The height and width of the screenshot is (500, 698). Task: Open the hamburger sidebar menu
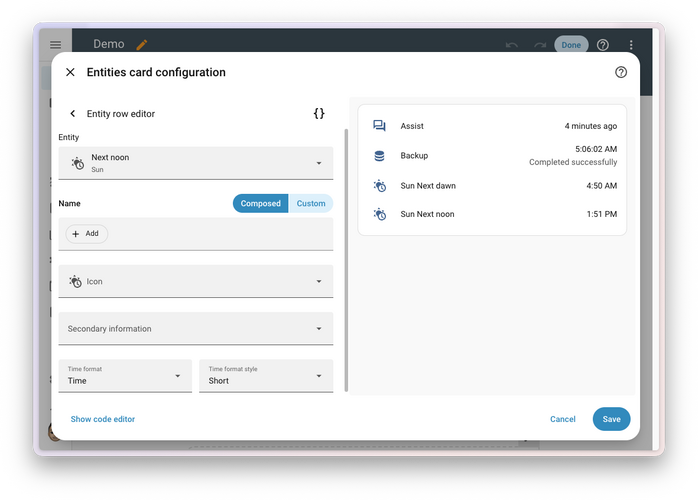click(x=56, y=45)
